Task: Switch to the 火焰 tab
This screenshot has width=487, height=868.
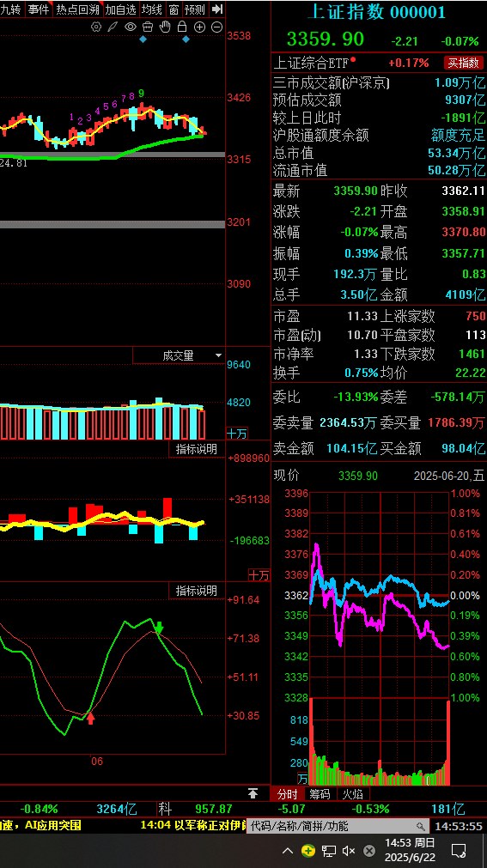Action: tap(352, 794)
